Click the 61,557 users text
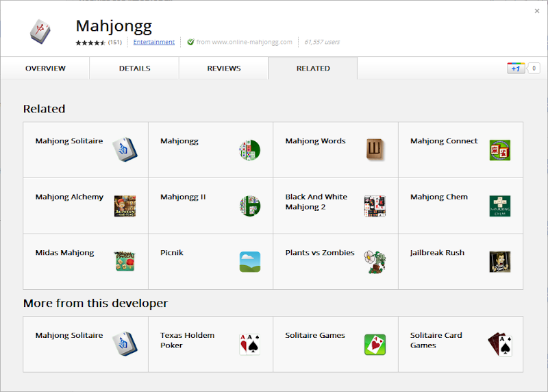The width and height of the screenshot is (548, 392). 322,42
